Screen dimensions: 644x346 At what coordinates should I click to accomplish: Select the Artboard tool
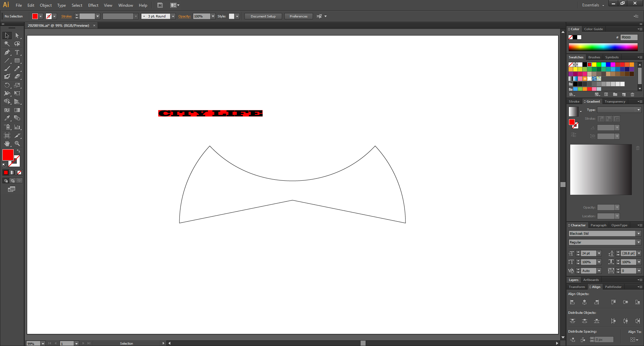7,135
